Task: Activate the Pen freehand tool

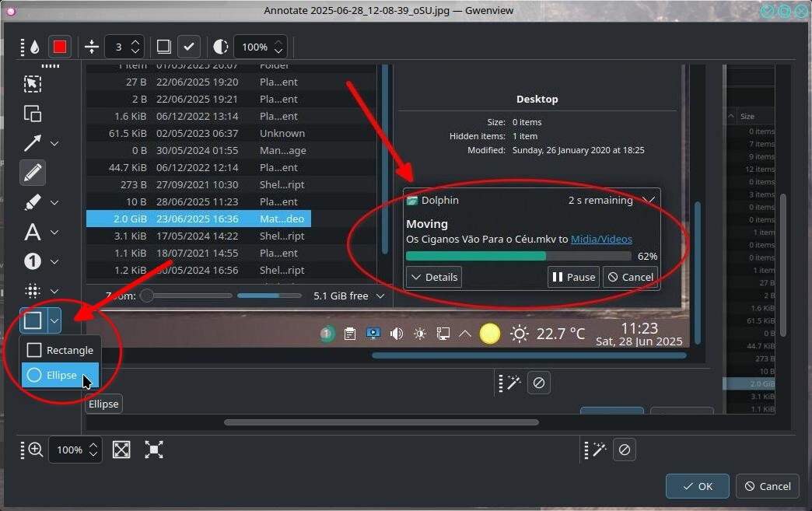Action: click(x=33, y=173)
